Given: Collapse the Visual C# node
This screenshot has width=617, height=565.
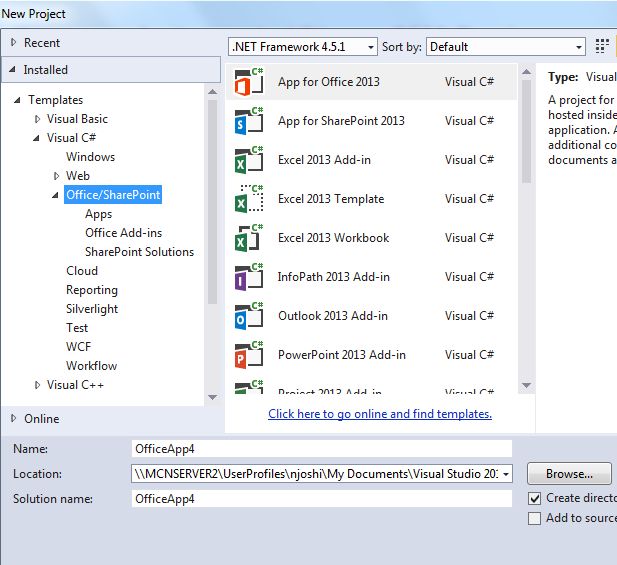Looking at the screenshot, I should pos(36,138).
